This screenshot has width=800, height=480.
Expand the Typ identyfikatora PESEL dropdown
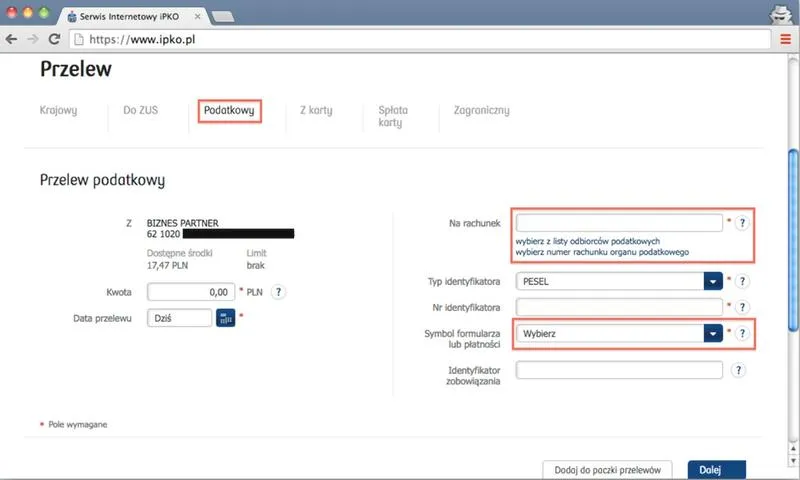click(x=712, y=281)
